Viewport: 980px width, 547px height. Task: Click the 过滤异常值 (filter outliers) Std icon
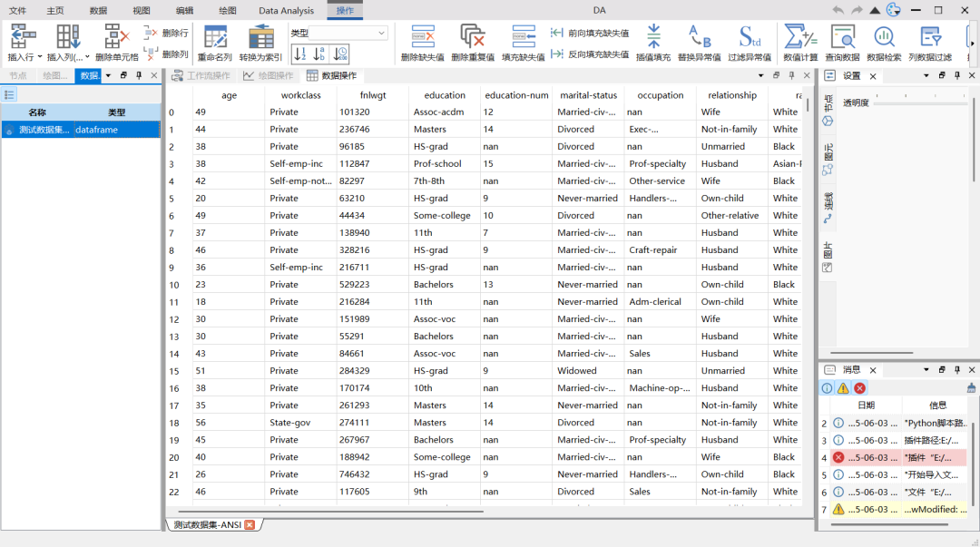pyautogui.click(x=750, y=37)
